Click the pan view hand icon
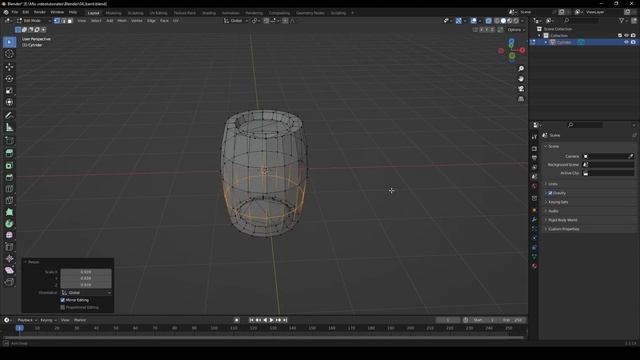The image size is (640, 360). [x=521, y=79]
